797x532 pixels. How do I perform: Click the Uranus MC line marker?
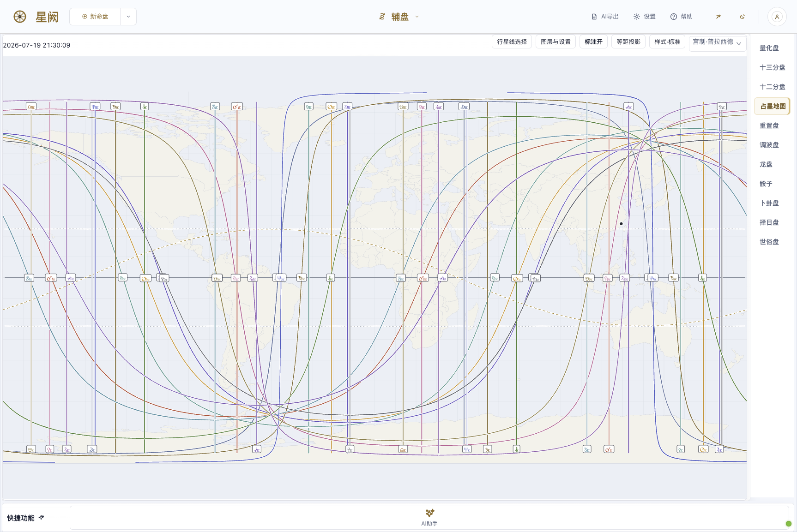(215, 107)
